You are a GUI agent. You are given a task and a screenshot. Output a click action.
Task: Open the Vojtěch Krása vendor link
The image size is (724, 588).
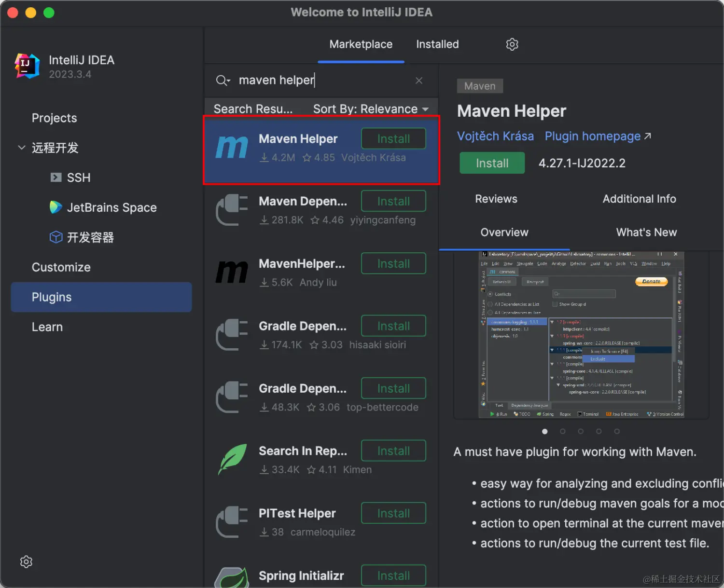tap(495, 136)
